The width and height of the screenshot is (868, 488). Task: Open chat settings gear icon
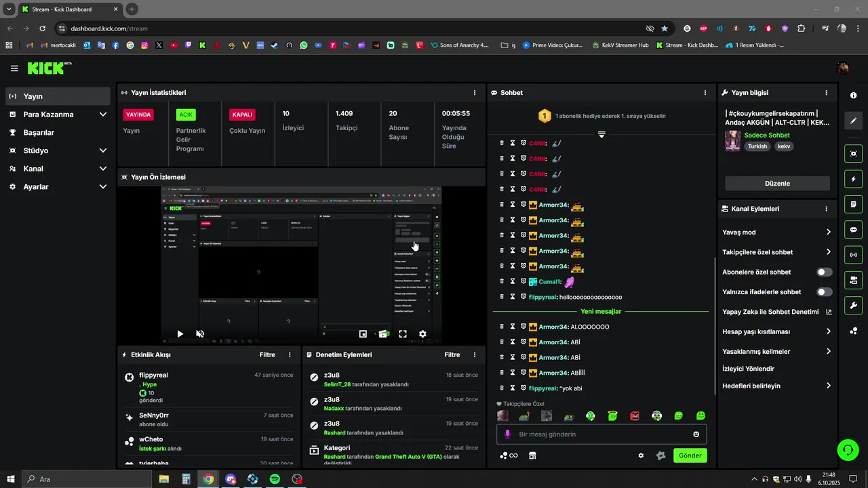coord(641,455)
